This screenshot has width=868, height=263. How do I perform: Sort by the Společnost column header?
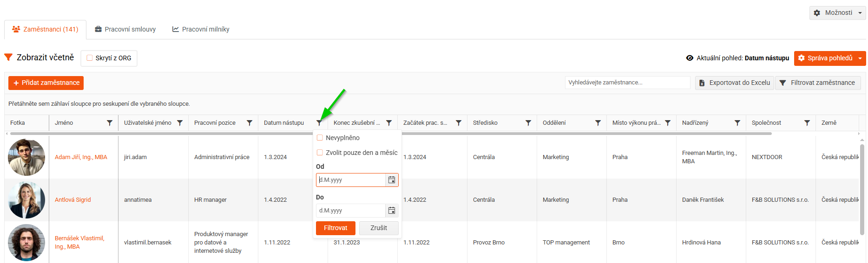766,123
